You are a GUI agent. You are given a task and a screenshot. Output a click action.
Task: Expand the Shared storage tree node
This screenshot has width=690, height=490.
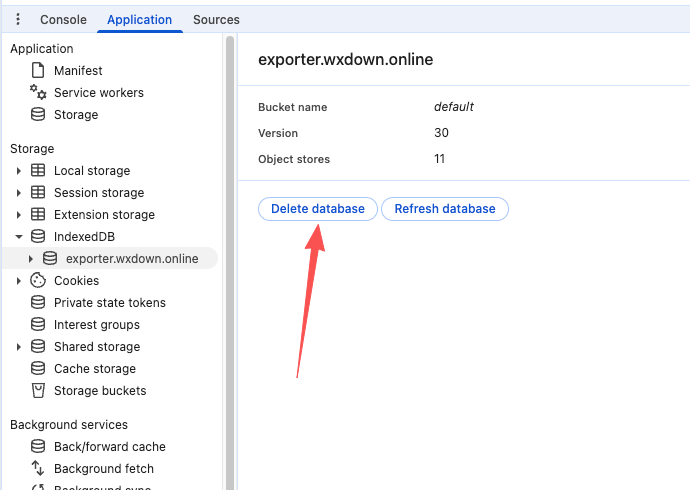click(x=19, y=347)
